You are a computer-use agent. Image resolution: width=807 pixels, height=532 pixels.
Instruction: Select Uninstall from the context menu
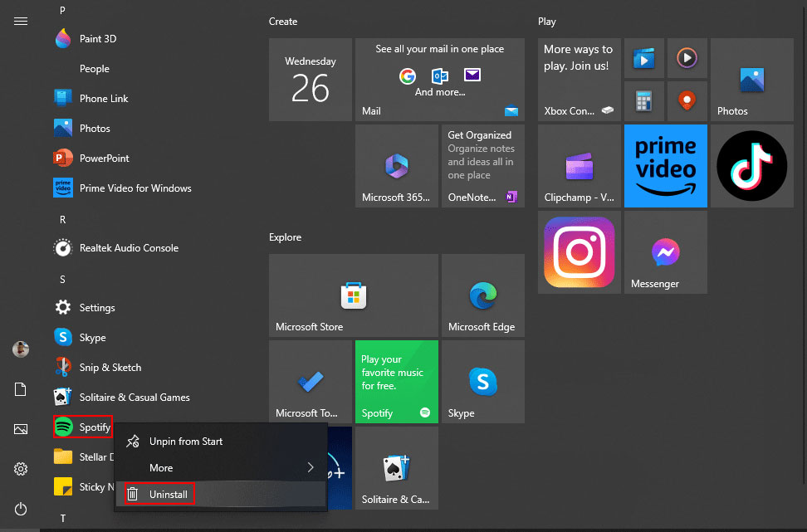click(222, 494)
